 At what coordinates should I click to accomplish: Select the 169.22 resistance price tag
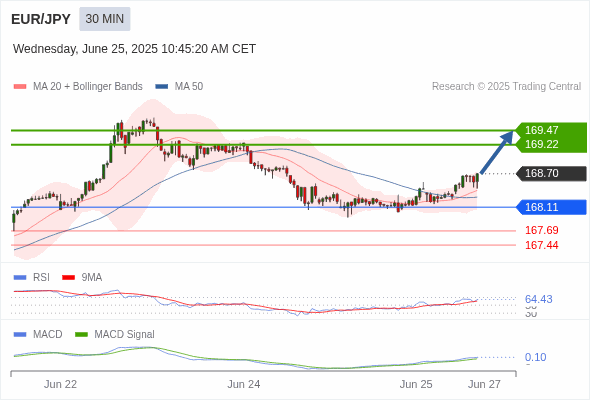tap(551, 145)
